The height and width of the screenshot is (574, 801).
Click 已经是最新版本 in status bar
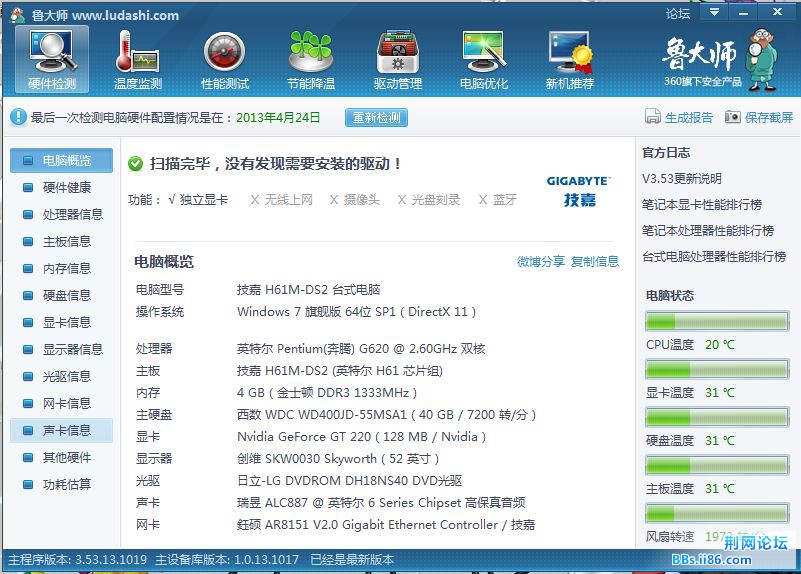tap(352, 560)
